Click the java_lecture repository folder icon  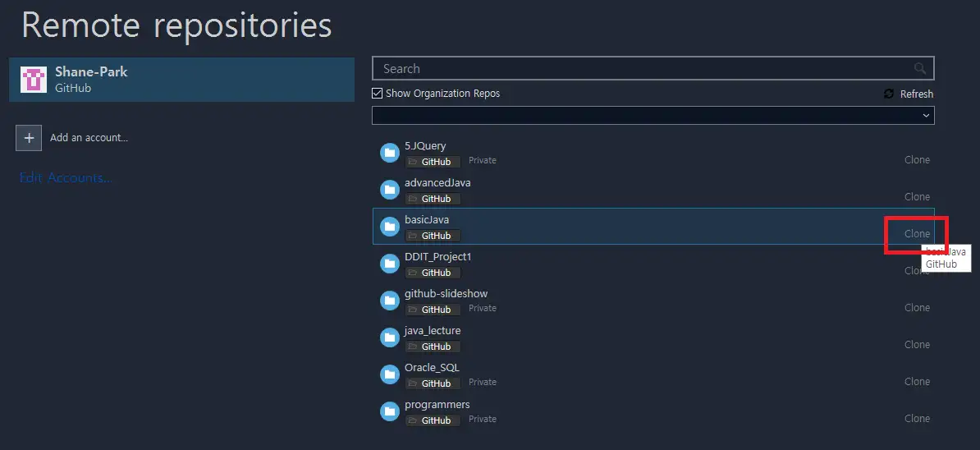pyautogui.click(x=390, y=337)
